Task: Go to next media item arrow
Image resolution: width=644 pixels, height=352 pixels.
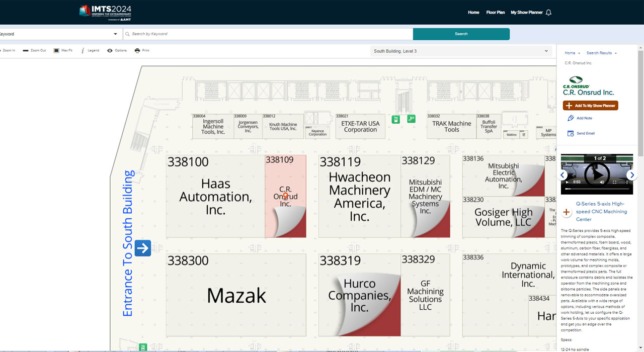Action: (x=631, y=175)
